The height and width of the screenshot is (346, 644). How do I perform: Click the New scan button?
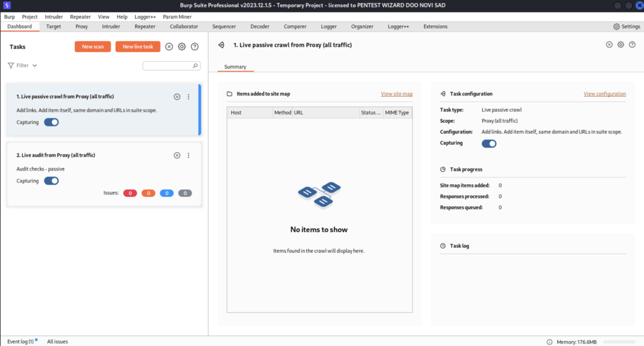93,47
